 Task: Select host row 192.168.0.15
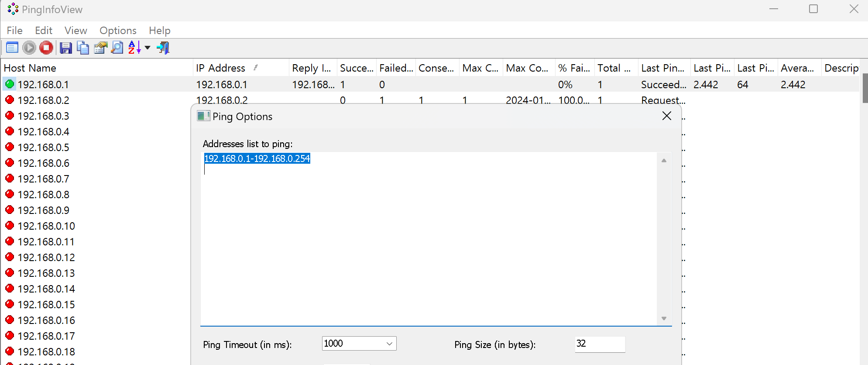pyautogui.click(x=46, y=304)
